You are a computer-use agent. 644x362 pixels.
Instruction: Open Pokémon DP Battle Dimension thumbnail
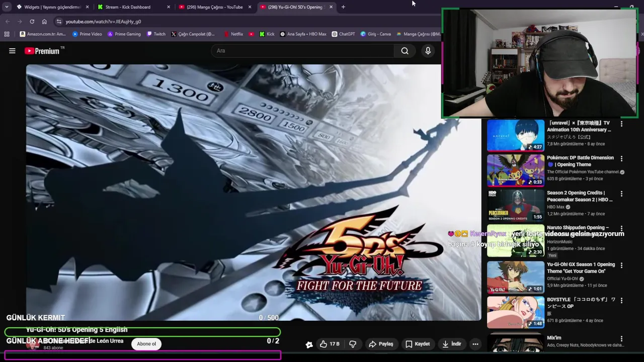[x=515, y=170]
